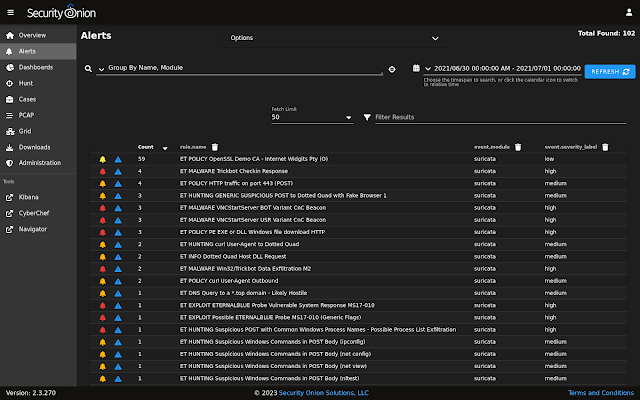Go to the Overview page
The image size is (640, 400).
(38, 36)
